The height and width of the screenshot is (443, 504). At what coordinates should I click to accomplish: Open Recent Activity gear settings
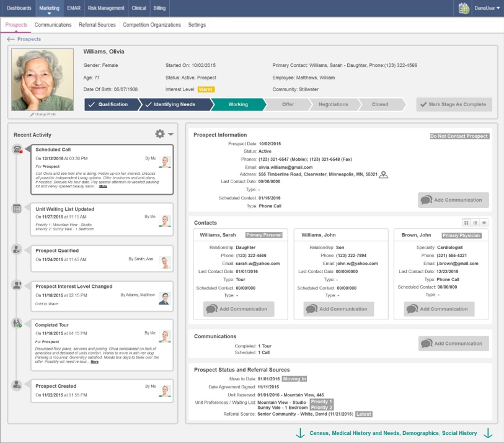[x=160, y=134]
